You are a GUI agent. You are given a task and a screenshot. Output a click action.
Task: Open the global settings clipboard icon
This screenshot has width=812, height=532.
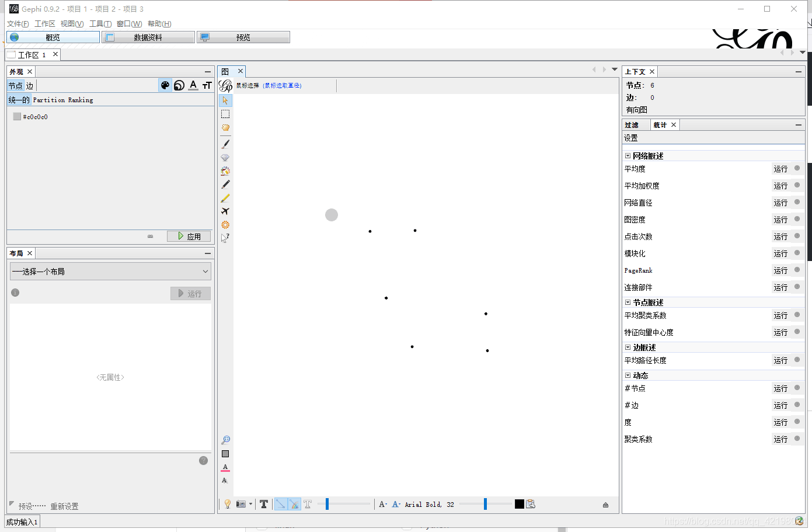pyautogui.click(x=531, y=504)
